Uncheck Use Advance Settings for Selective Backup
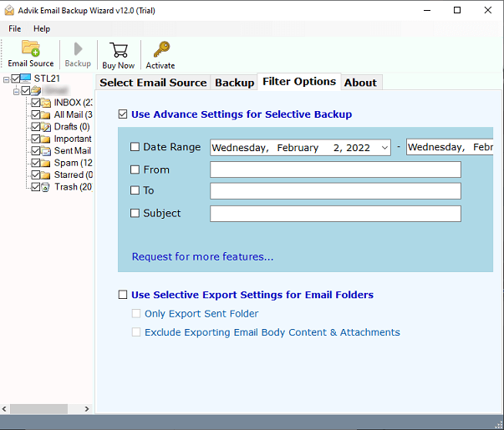The width and height of the screenshot is (504, 430). click(x=123, y=114)
